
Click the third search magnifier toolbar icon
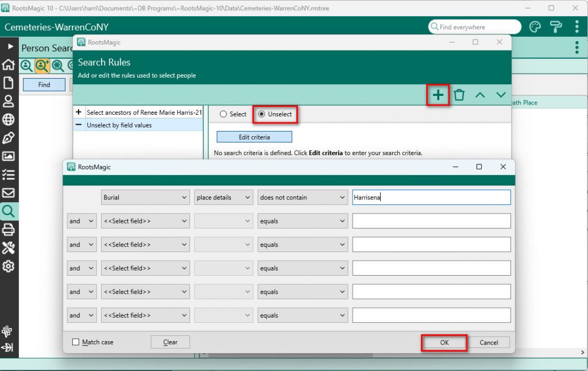(x=58, y=66)
